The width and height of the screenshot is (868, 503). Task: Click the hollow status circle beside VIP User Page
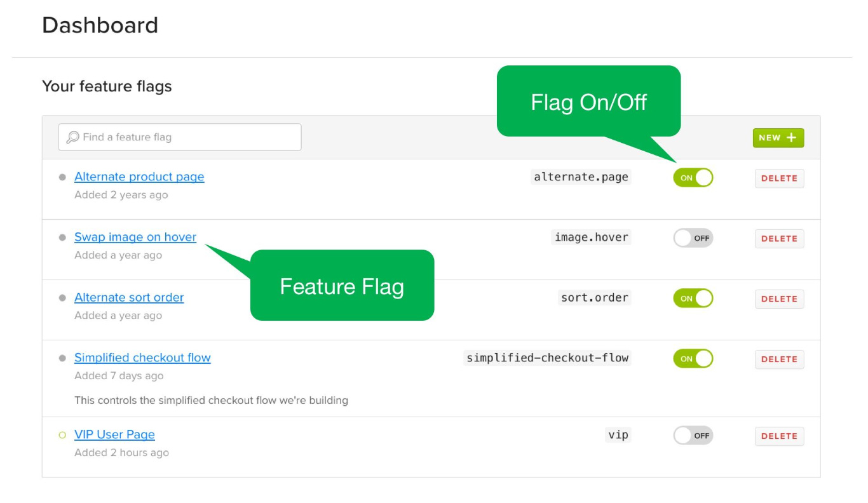pos(62,434)
